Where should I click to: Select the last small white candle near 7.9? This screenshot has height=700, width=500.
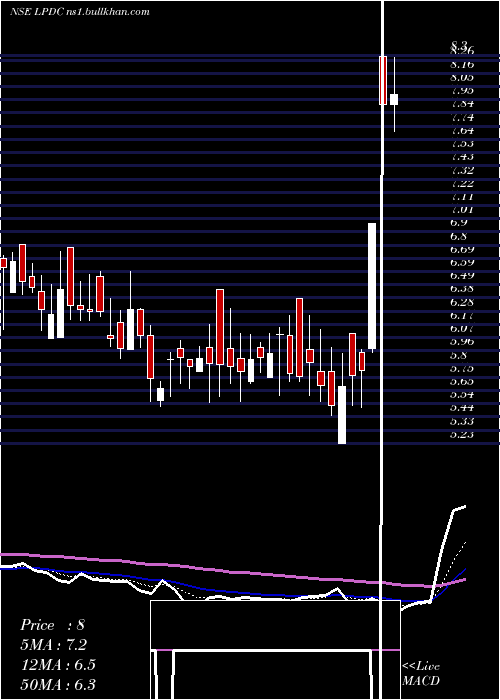tap(394, 99)
